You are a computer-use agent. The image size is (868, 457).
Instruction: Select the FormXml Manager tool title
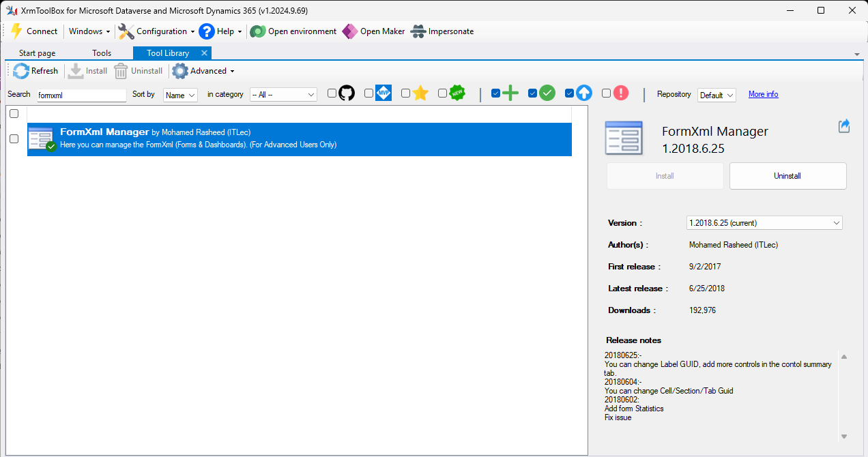tap(104, 132)
